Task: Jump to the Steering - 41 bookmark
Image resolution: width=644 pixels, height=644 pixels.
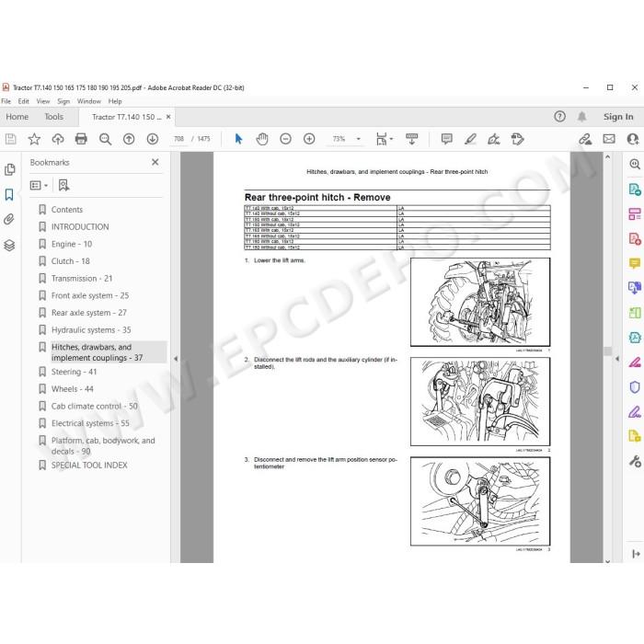Action: [74, 372]
